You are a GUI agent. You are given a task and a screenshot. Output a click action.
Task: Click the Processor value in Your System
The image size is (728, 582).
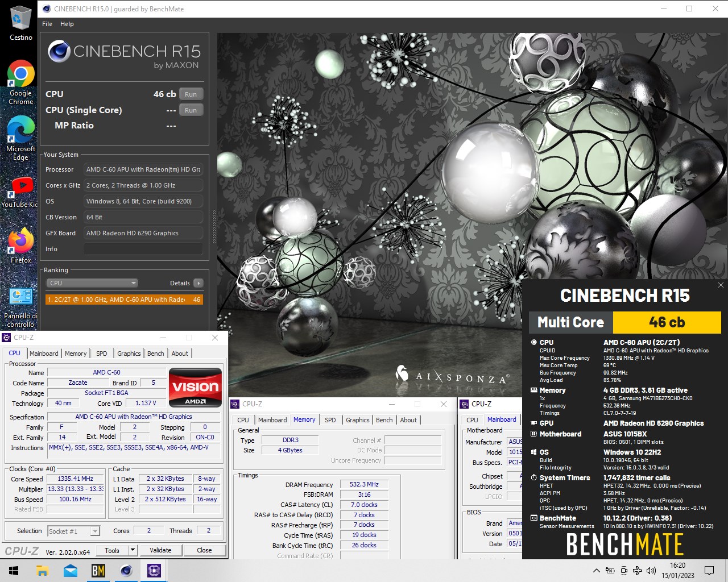(x=143, y=169)
